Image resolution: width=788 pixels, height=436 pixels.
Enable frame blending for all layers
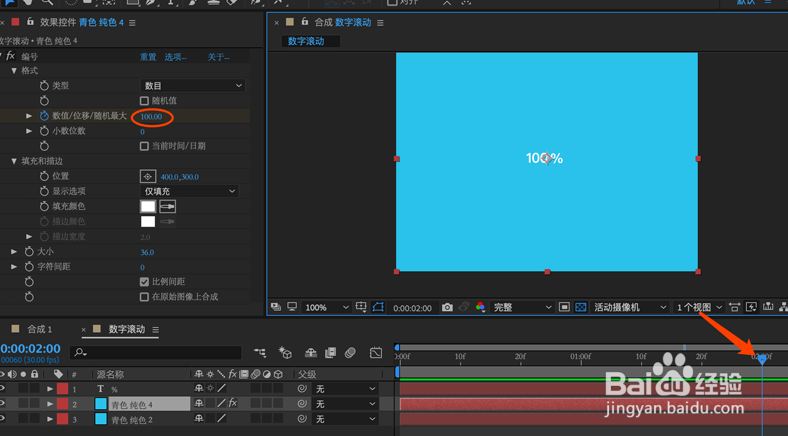(330, 353)
